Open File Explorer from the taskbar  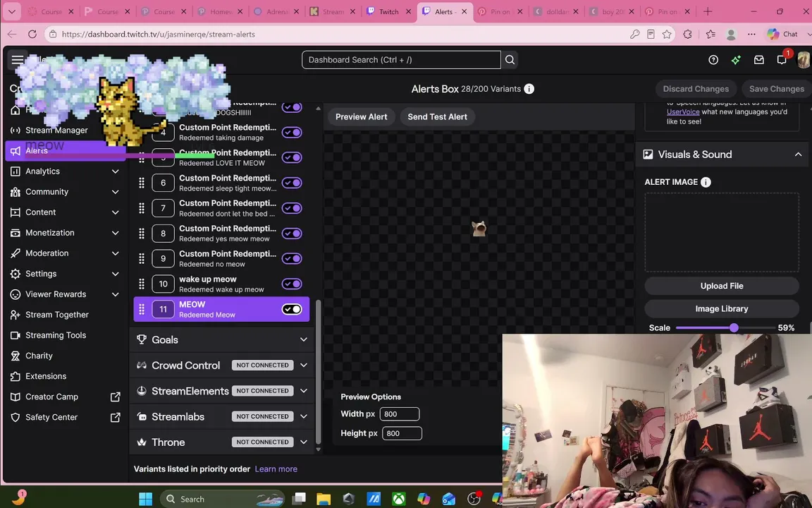(324, 499)
